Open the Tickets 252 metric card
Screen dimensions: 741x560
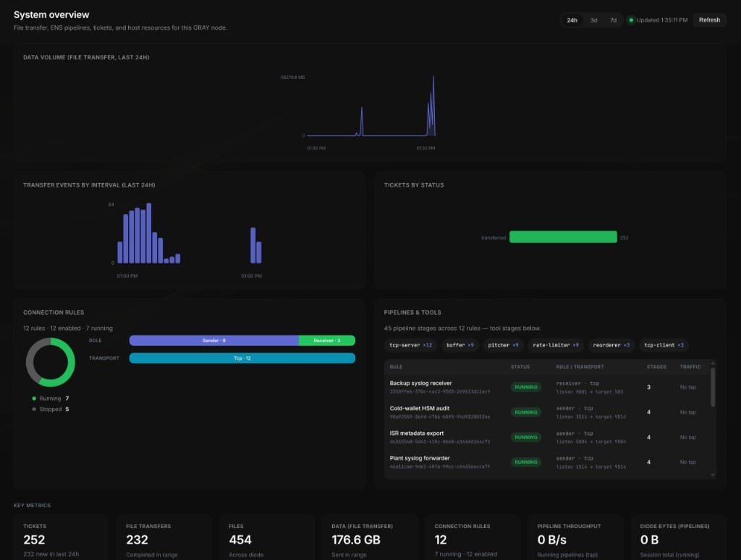click(x=61, y=538)
